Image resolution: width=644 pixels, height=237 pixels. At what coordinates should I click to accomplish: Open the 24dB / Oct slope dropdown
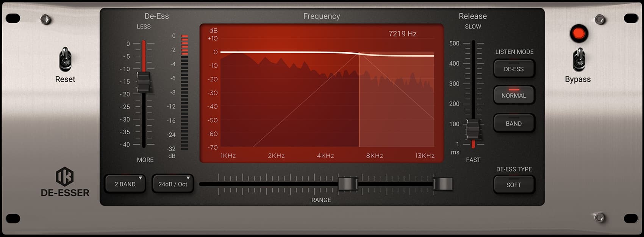pyautogui.click(x=173, y=184)
